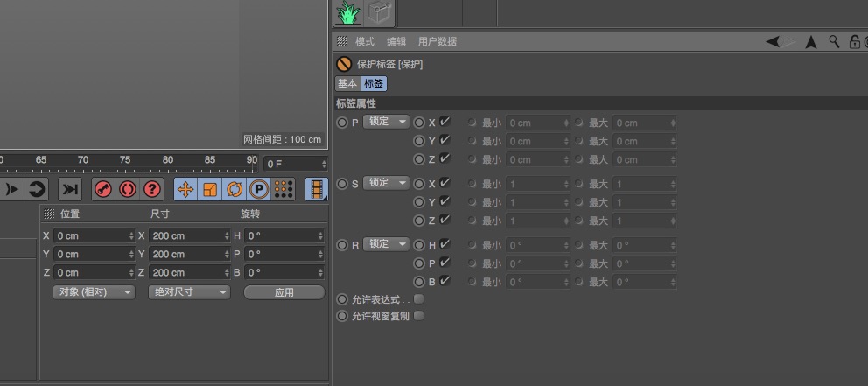Click the size X 200 cm field

189,236
